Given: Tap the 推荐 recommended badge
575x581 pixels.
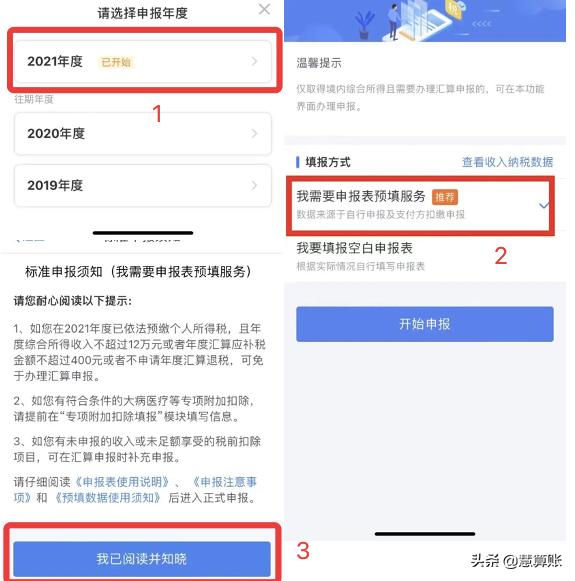Looking at the screenshot, I should pos(445,197).
